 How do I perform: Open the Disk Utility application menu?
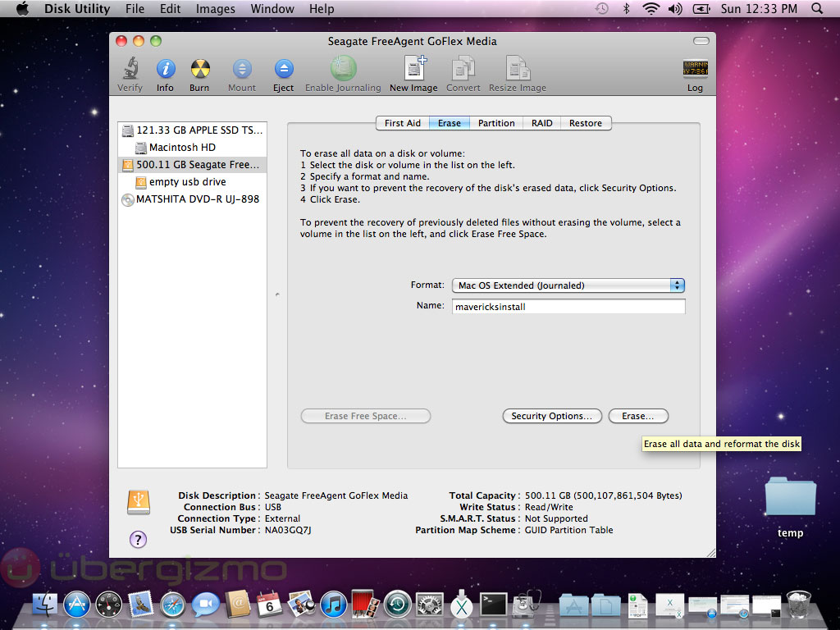click(x=76, y=8)
